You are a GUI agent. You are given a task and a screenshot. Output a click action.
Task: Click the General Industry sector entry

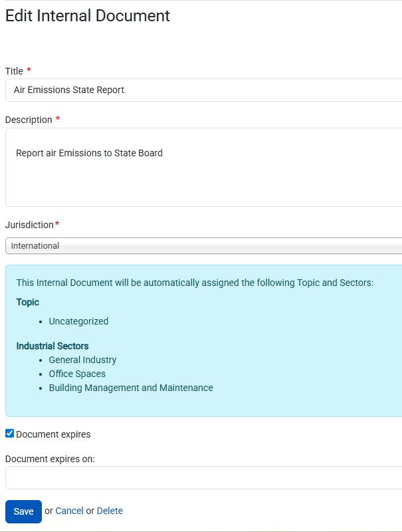point(82,360)
